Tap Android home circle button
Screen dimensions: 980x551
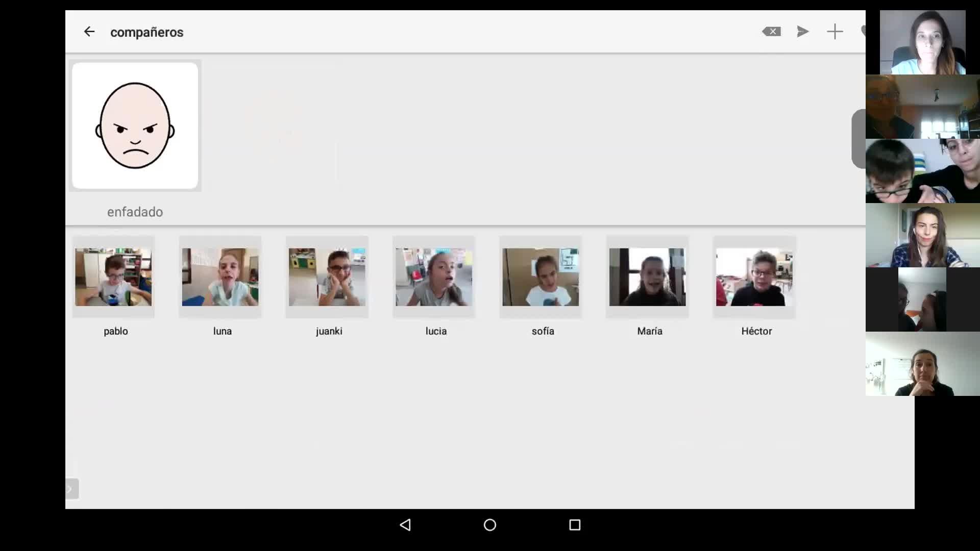(489, 524)
